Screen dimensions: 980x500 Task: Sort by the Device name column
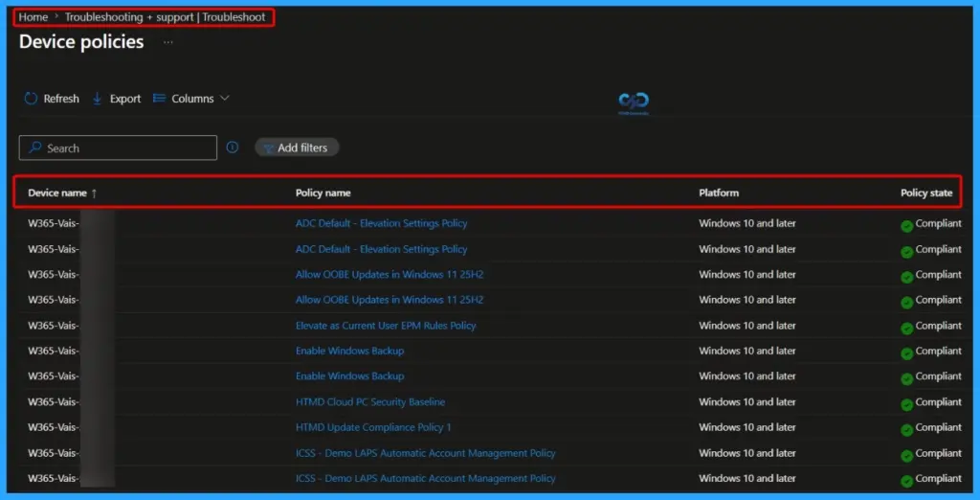62,193
